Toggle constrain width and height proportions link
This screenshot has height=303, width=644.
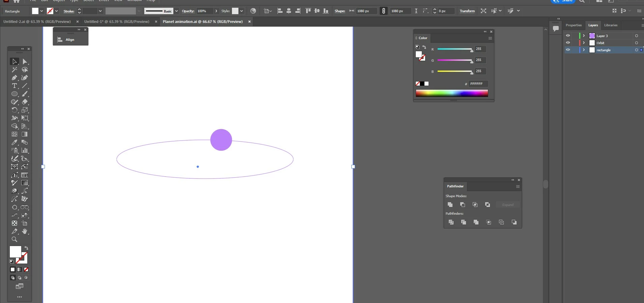tap(384, 11)
